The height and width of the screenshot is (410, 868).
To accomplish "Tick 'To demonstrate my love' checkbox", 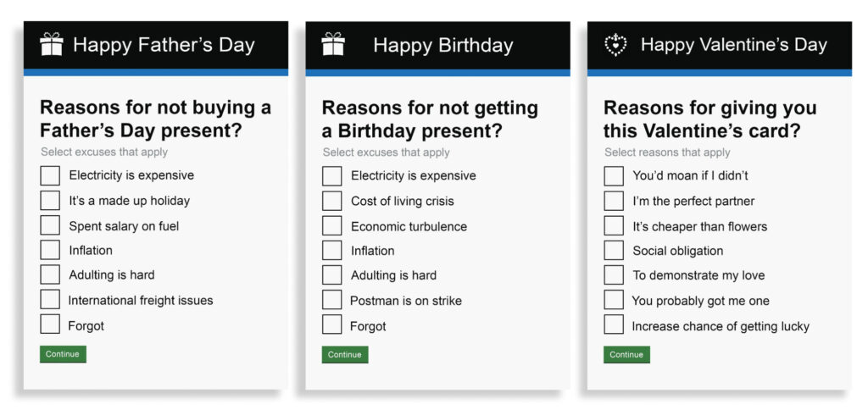I will pyautogui.click(x=614, y=274).
